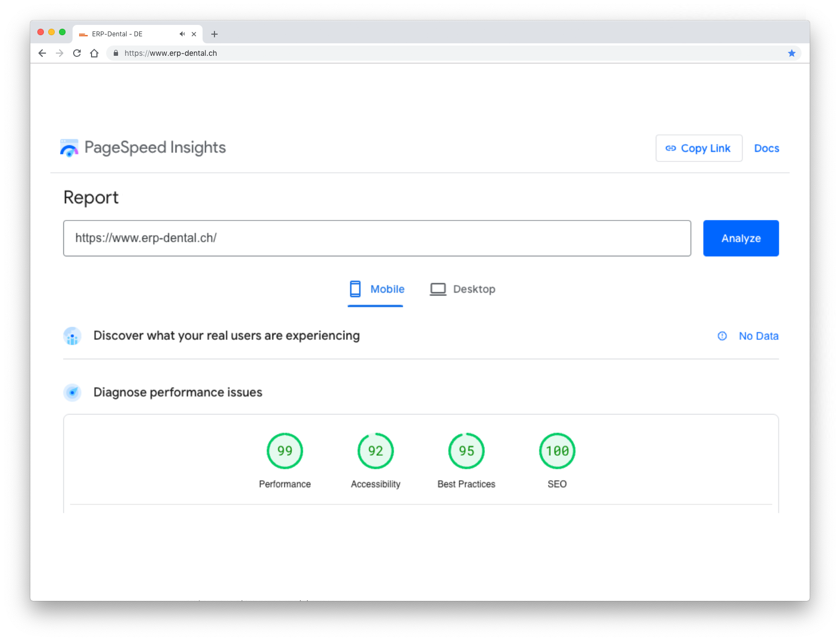840x641 pixels.
Task: Click the Copy Link button
Action: [x=699, y=148]
